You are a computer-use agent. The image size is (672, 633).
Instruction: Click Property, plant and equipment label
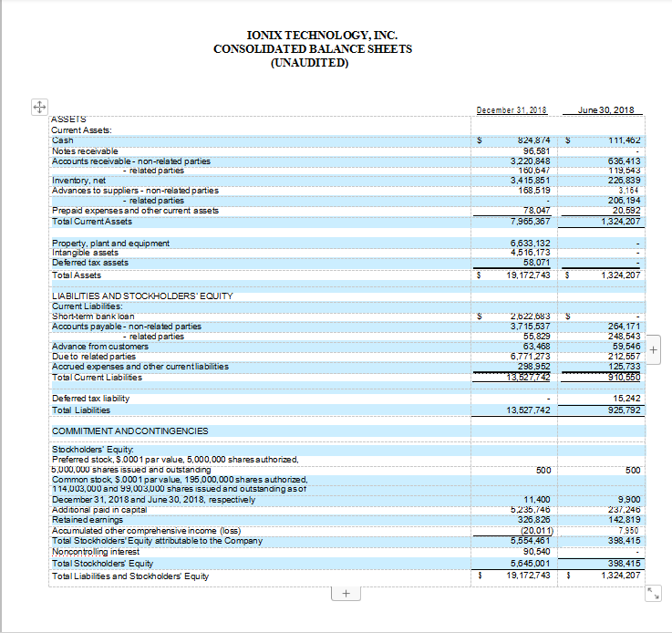tap(110, 244)
